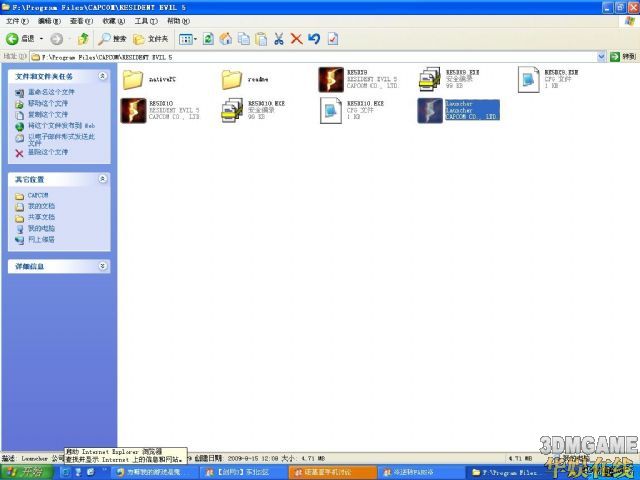This screenshot has width=640, height=480.
Task: Collapse the 文件和文件夹任务 tasks panel
Action: click(x=102, y=76)
